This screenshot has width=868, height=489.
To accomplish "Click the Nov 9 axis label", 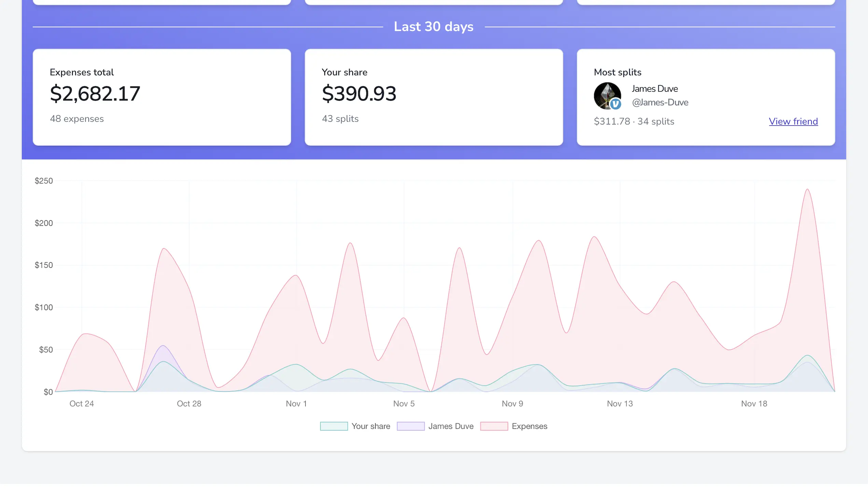I will (512, 404).
